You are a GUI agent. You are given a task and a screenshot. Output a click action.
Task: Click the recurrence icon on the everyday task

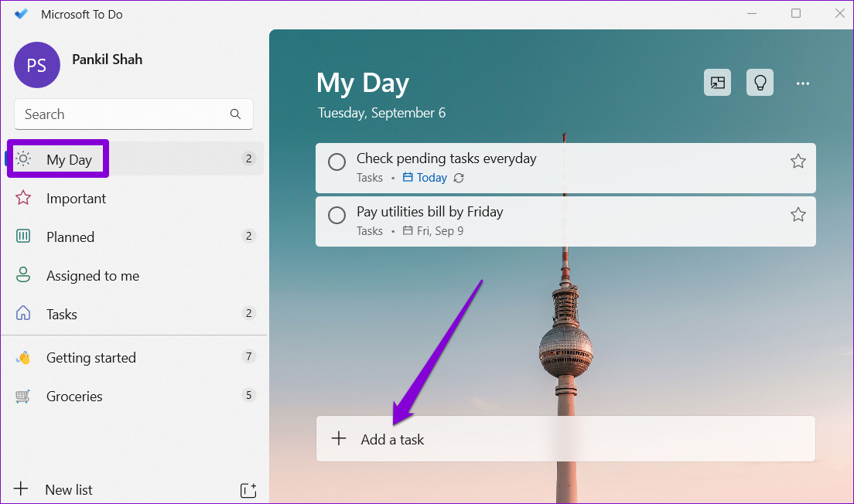click(459, 177)
